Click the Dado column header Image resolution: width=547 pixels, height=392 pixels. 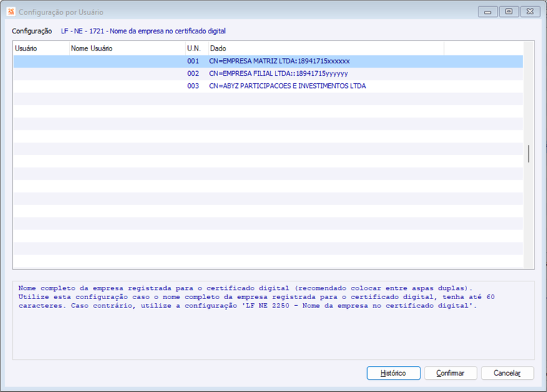tap(326, 48)
